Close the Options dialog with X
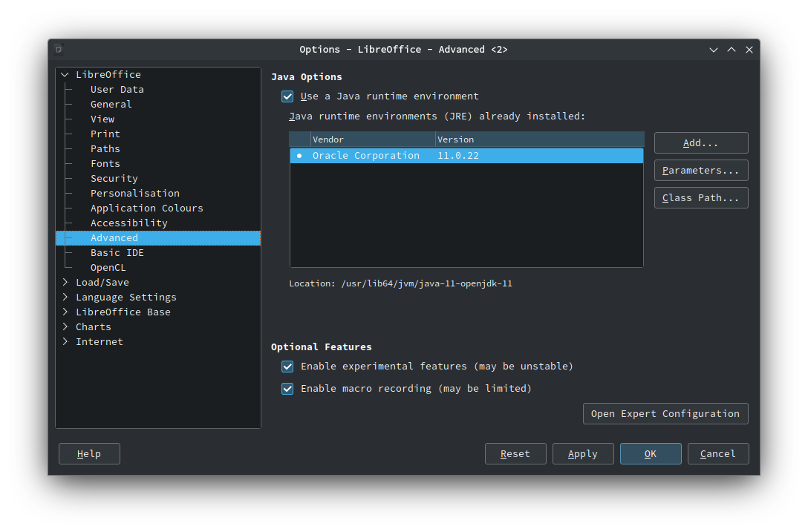This screenshot has width=808, height=532. click(x=749, y=50)
